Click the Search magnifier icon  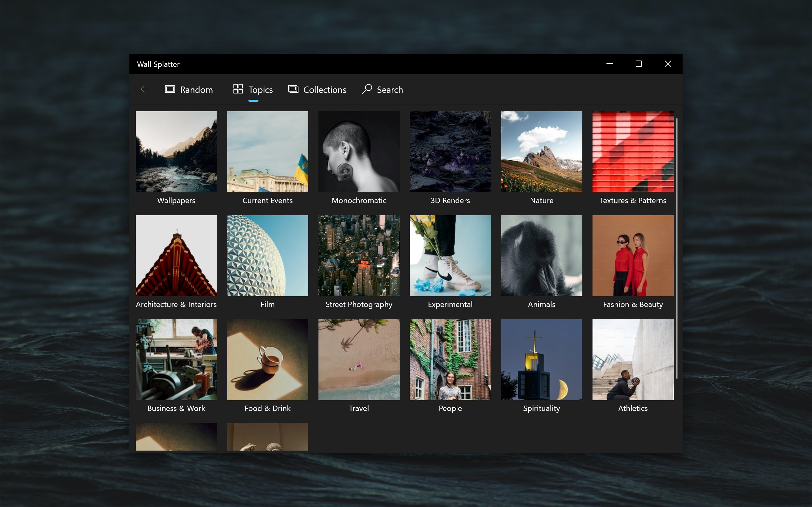click(367, 89)
